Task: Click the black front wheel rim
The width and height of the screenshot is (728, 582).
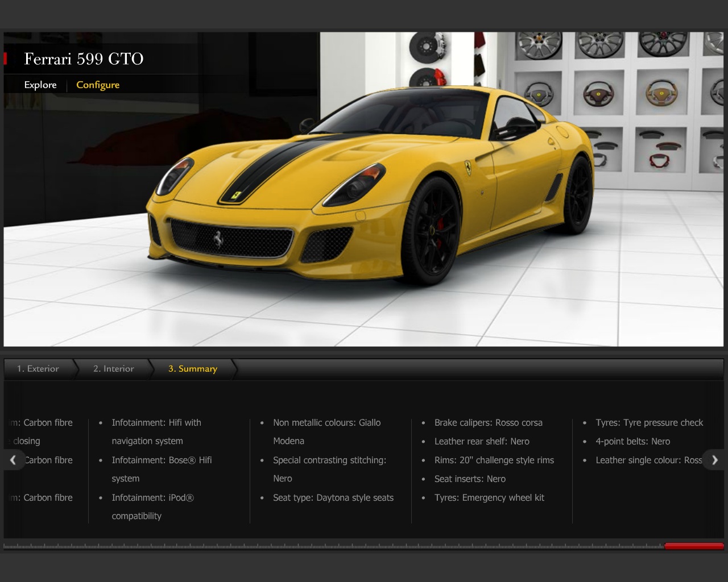Action: (432, 230)
